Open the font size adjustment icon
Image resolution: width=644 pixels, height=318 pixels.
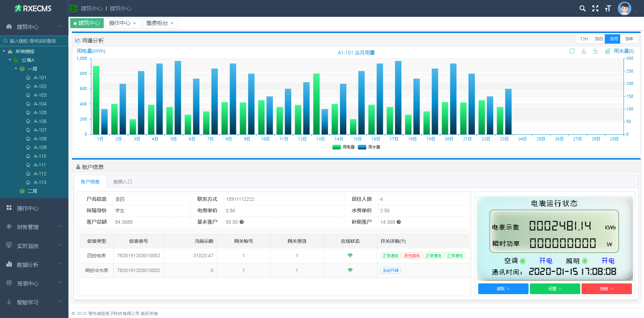pos(608,8)
